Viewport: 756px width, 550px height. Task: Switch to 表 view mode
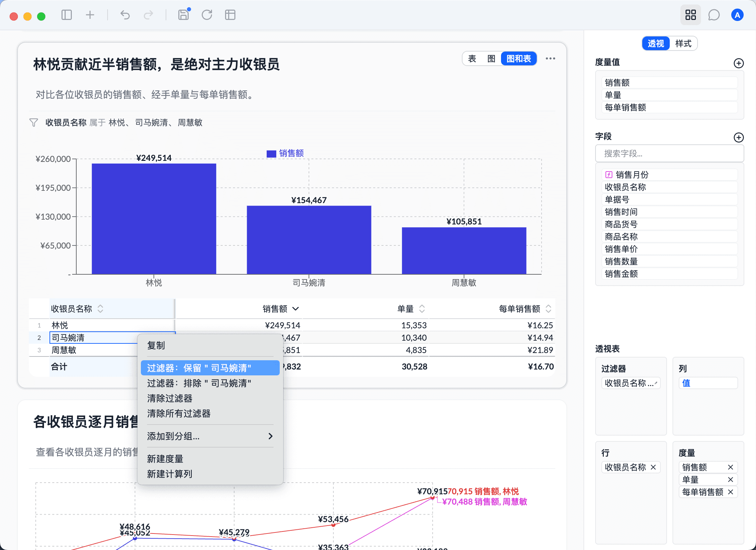pyautogui.click(x=472, y=58)
